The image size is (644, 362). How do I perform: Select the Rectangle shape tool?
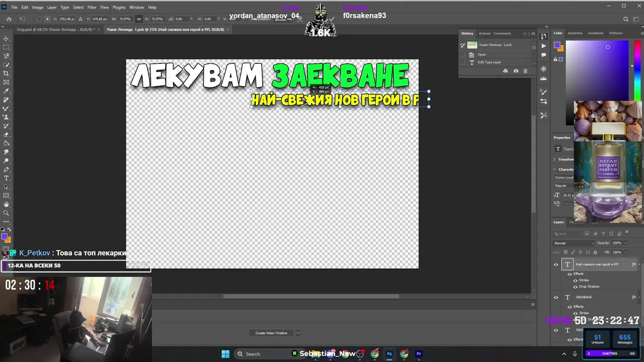pyautogui.click(x=6, y=196)
